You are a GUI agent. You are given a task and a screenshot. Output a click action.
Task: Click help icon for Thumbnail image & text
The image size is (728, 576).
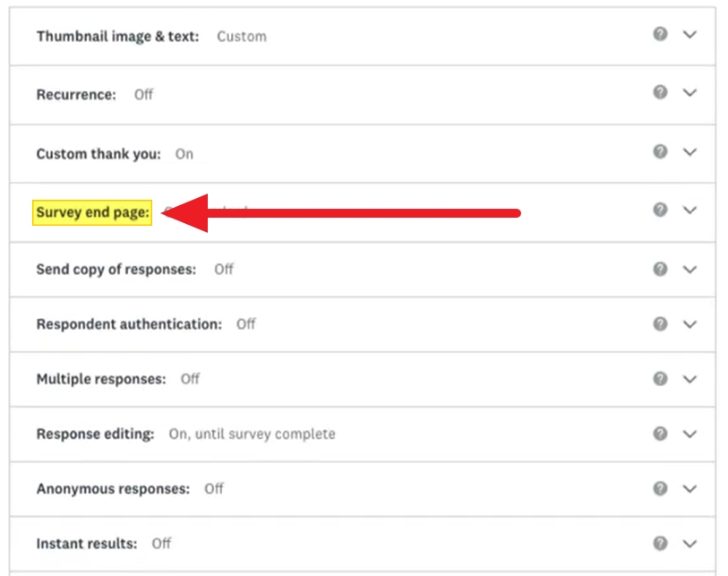(660, 34)
